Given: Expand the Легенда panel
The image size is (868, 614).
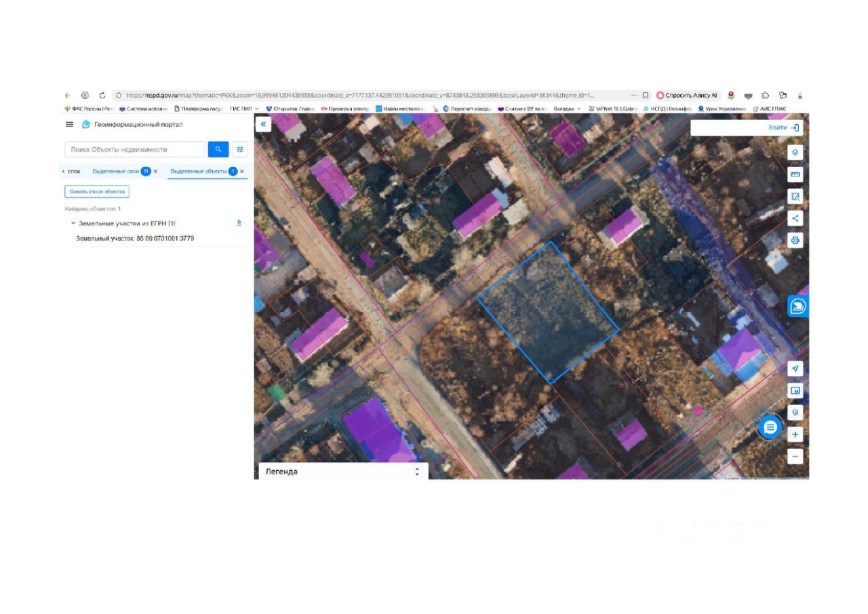Looking at the screenshot, I should click(x=343, y=472).
